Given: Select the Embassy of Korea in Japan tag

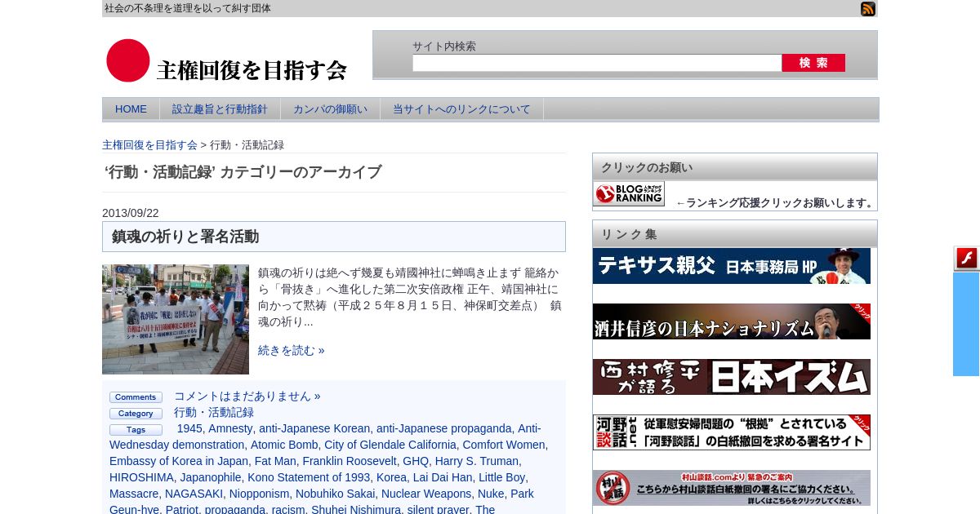Looking at the screenshot, I should [179, 461].
